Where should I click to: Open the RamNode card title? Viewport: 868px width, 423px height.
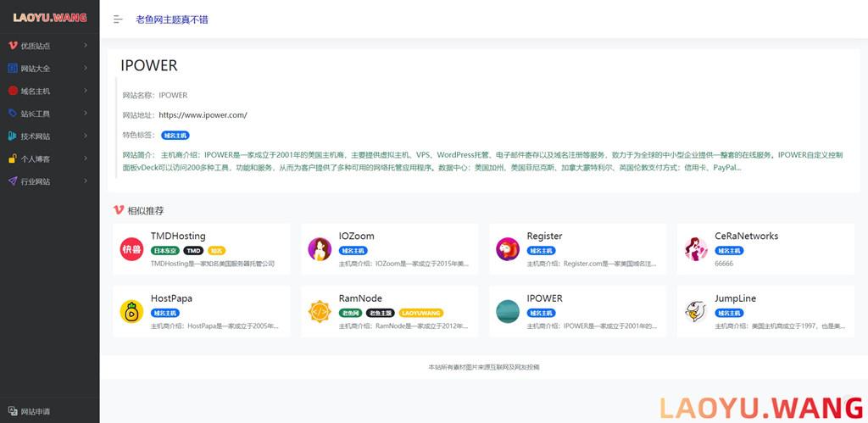[360, 298]
